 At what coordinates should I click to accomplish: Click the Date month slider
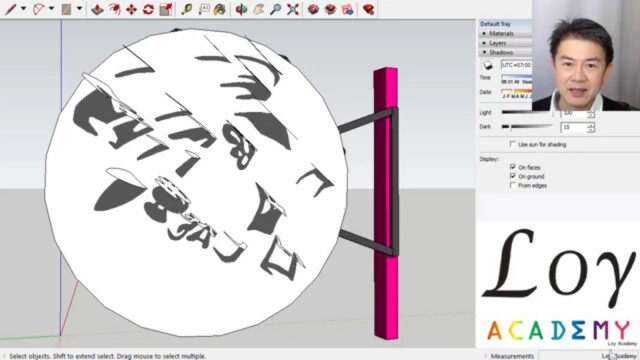pyautogui.click(x=517, y=91)
